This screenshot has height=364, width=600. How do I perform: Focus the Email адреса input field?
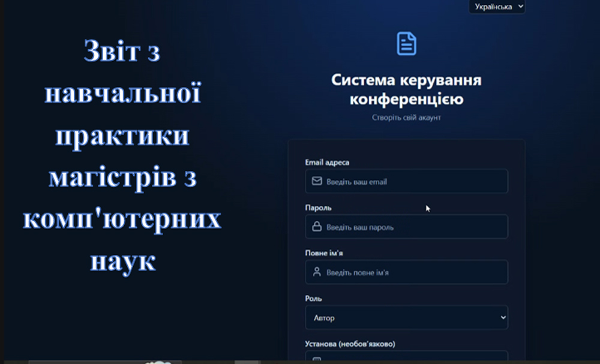click(x=406, y=181)
